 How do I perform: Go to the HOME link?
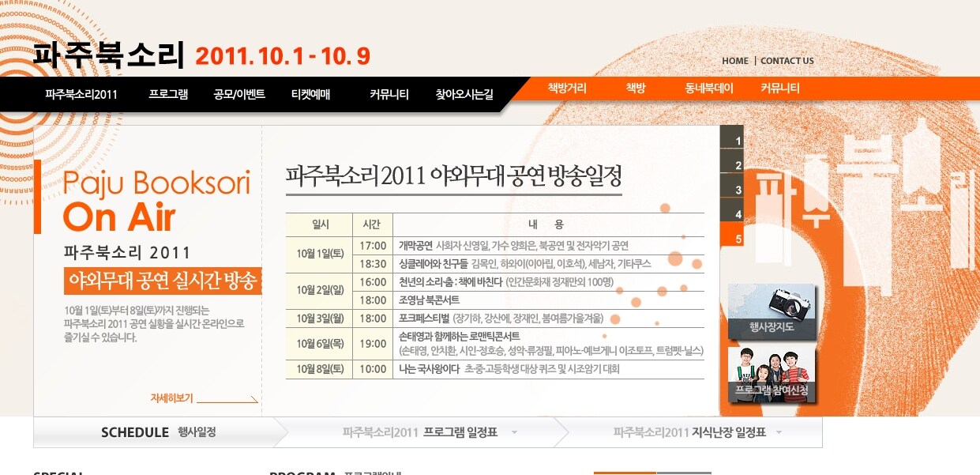pos(735,61)
